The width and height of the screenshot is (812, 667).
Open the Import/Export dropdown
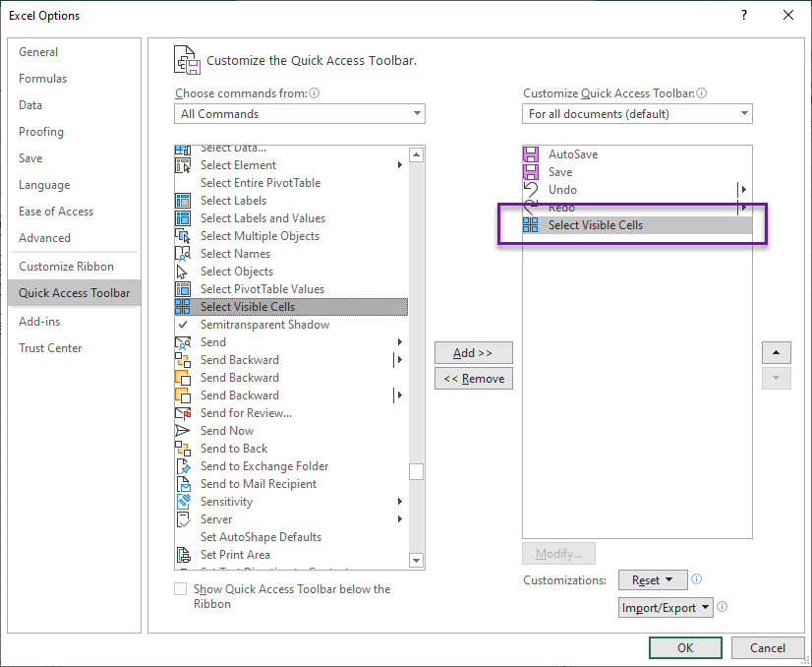666,607
